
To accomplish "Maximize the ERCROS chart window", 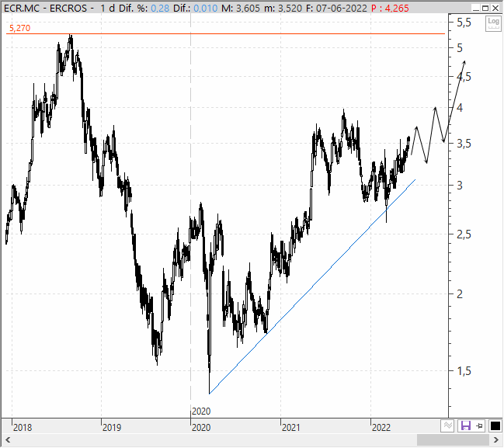I will coord(485,8).
